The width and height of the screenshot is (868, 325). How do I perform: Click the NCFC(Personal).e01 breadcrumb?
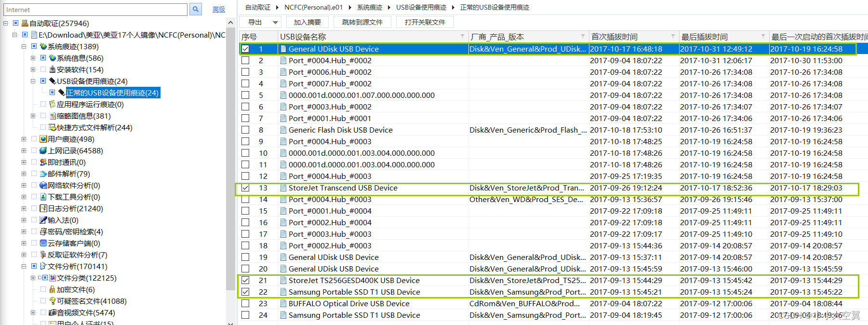click(313, 7)
